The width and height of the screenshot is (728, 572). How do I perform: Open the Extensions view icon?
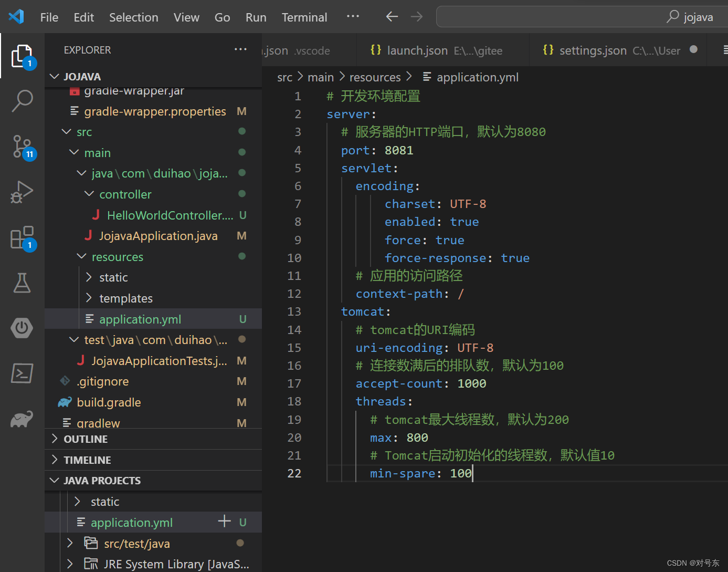22,238
